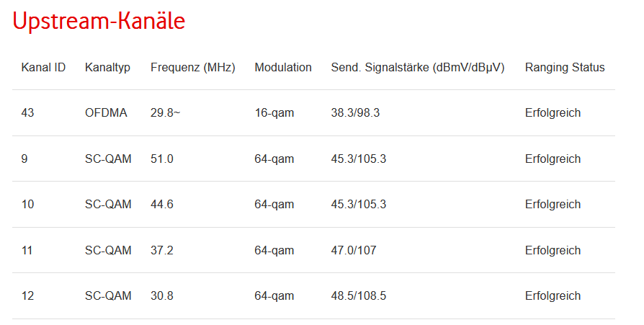
Task: Click Erfolgreich status for channel 12
Action: click(553, 296)
